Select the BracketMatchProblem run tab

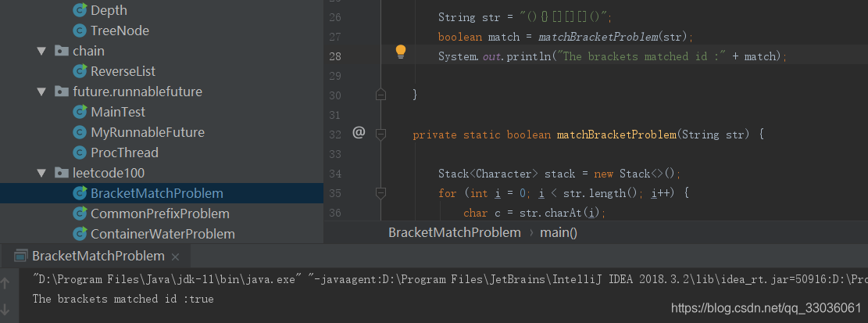[98, 256]
